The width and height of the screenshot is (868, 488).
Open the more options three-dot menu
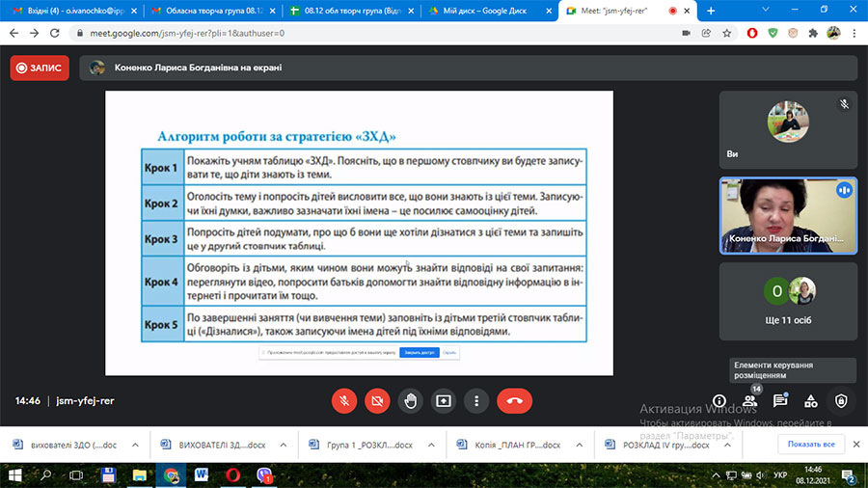pos(476,400)
